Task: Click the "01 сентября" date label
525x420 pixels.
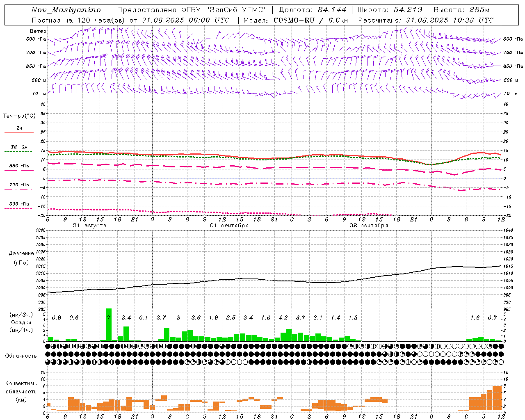Action: click(x=229, y=226)
